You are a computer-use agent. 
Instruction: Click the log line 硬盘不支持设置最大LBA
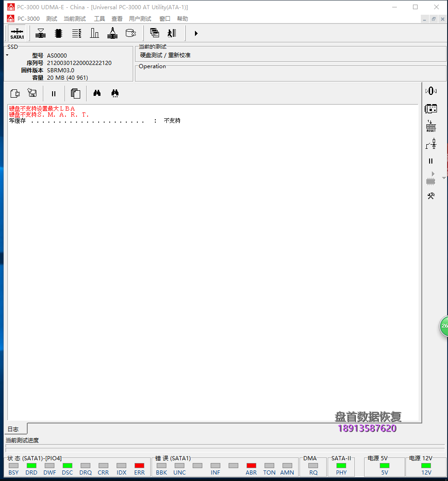42,109
